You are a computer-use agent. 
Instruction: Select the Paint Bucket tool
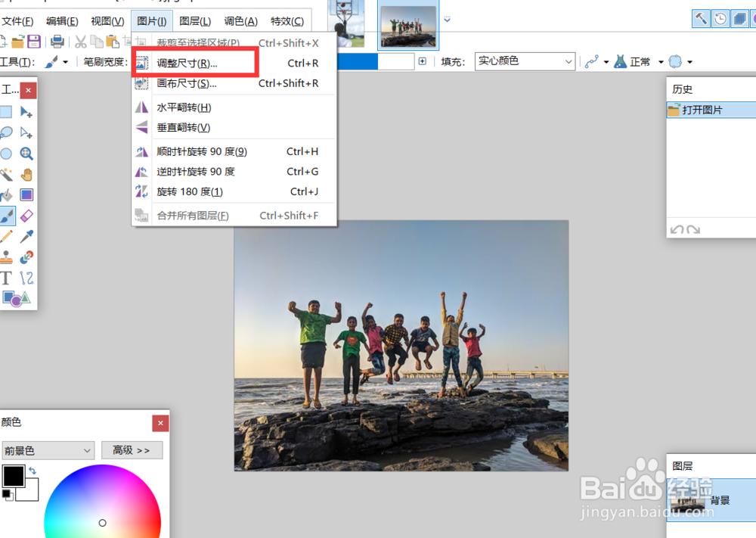pyautogui.click(x=6, y=195)
